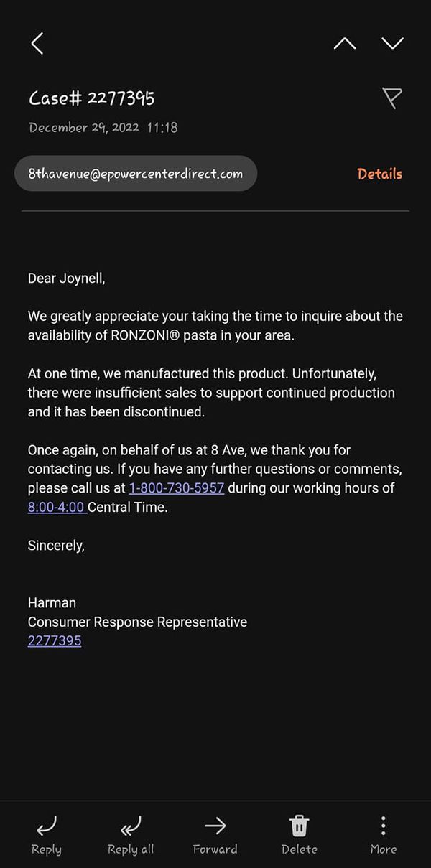Tap the December 29, 2022 date line
This screenshot has width=431, height=868.
[103, 128]
